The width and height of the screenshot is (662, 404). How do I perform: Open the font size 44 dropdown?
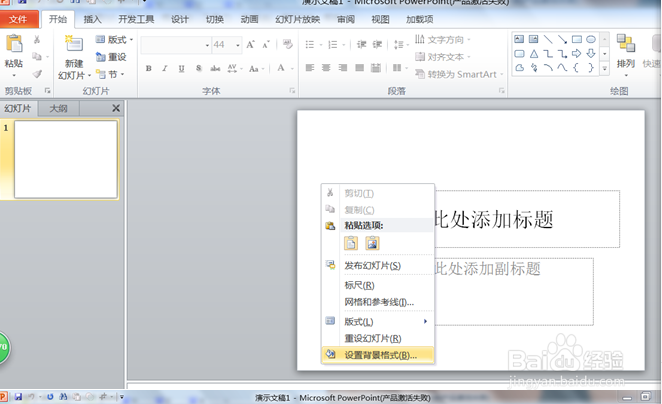[x=238, y=45]
